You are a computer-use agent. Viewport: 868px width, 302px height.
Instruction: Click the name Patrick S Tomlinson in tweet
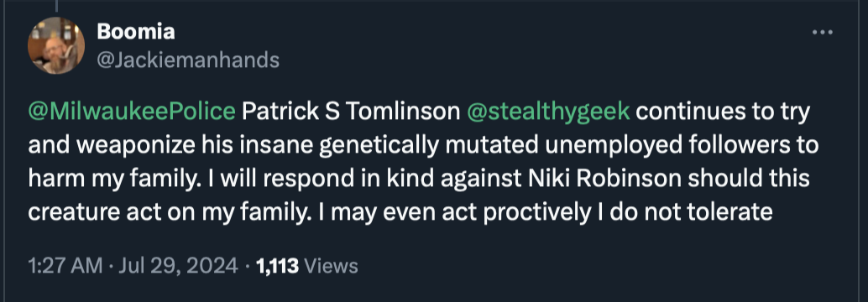point(351,112)
